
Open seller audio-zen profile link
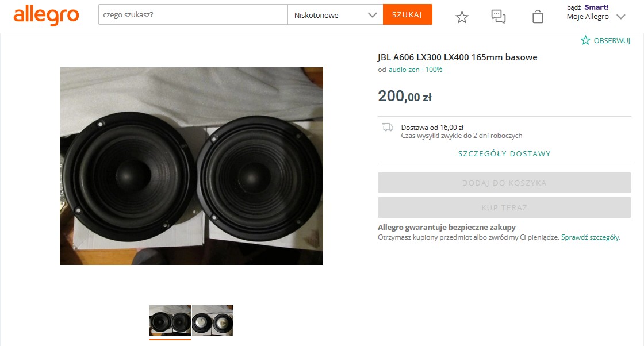pos(415,70)
